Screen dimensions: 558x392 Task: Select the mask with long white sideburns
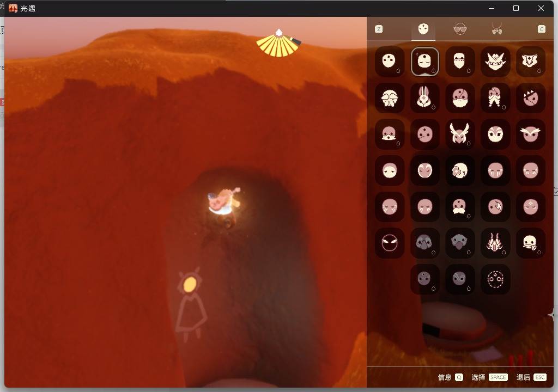pos(495,98)
